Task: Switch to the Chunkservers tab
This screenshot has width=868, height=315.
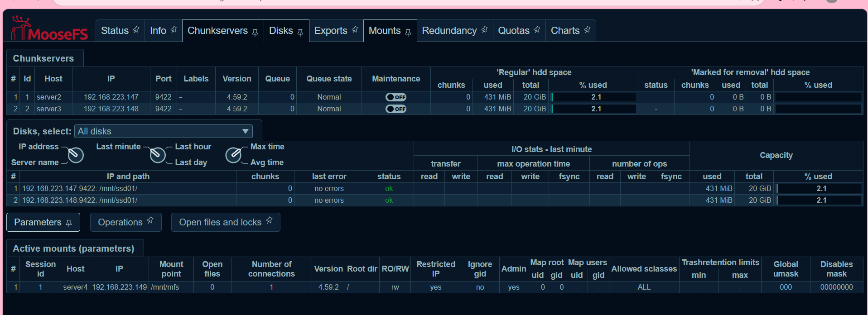Action: [x=217, y=31]
